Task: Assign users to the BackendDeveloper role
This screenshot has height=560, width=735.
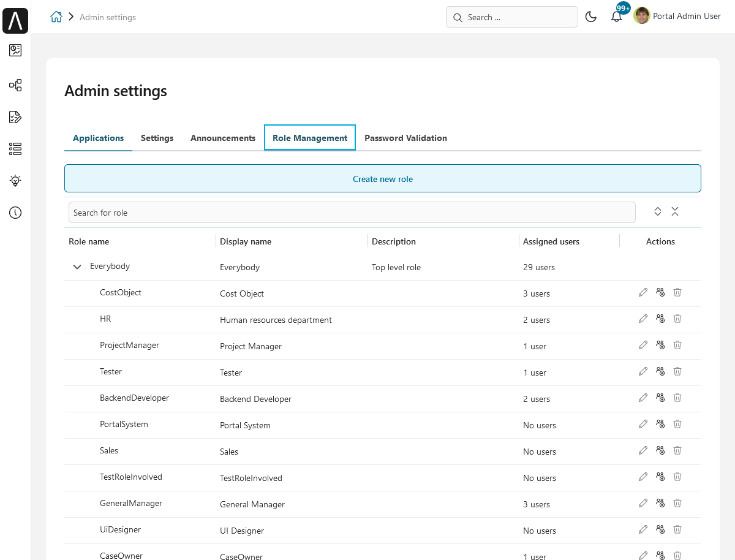Action: [x=660, y=398]
